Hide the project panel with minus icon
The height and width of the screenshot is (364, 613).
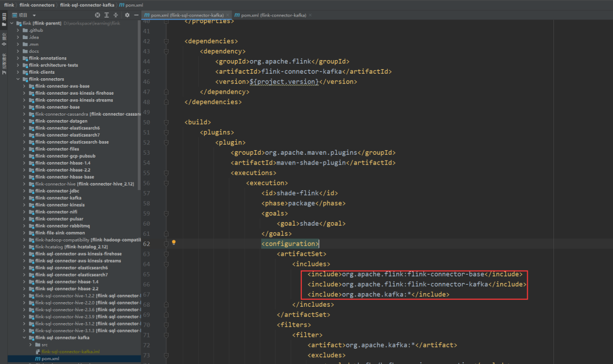(136, 15)
